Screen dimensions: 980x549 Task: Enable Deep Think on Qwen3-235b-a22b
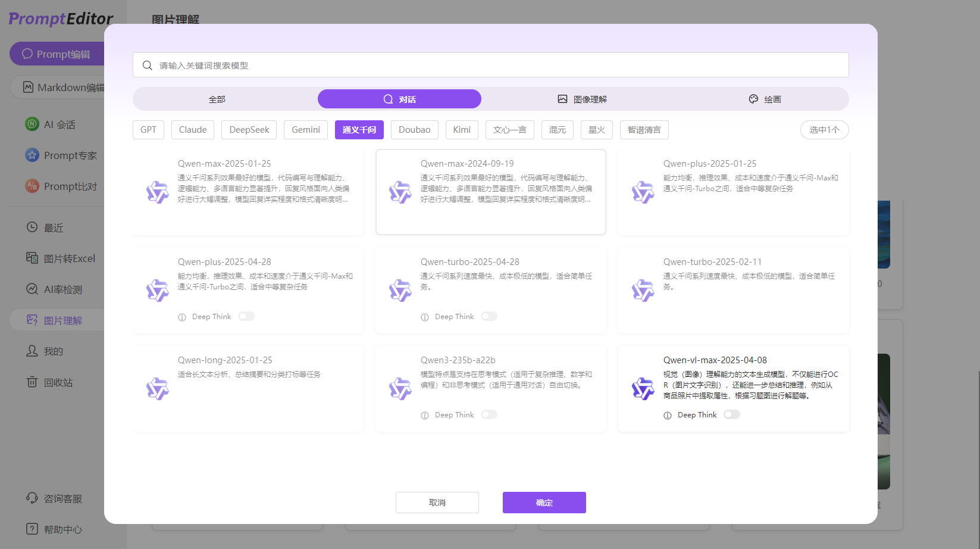(489, 414)
